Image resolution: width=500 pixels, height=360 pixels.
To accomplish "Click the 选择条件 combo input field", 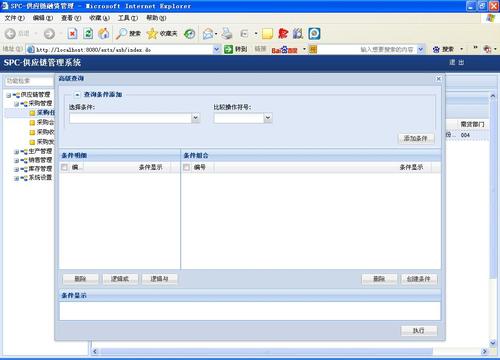I will 130,118.
